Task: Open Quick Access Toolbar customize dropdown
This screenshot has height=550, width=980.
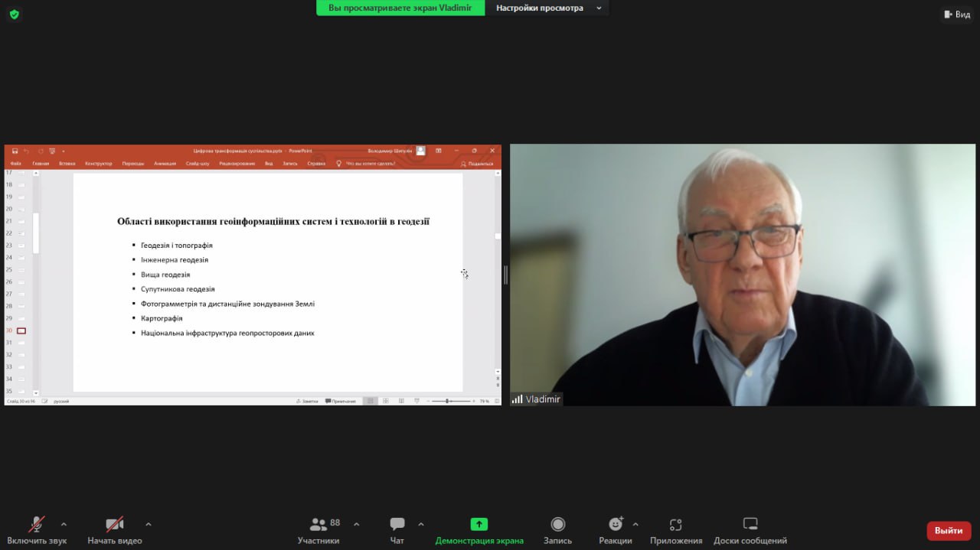Action: pos(64,151)
